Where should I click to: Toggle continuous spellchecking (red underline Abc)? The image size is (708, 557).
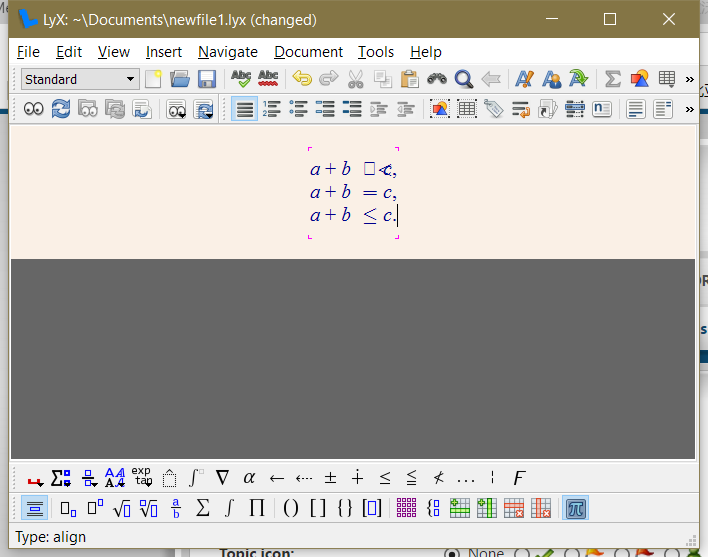pos(268,79)
